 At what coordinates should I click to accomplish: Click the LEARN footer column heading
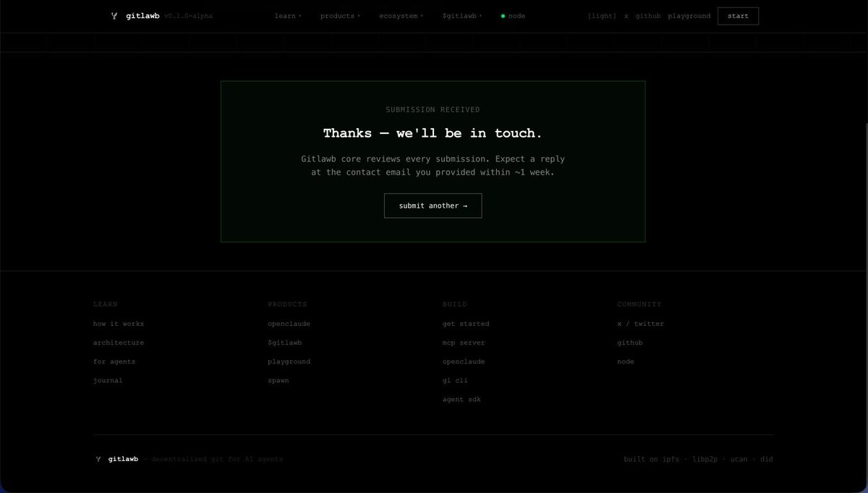click(x=106, y=304)
